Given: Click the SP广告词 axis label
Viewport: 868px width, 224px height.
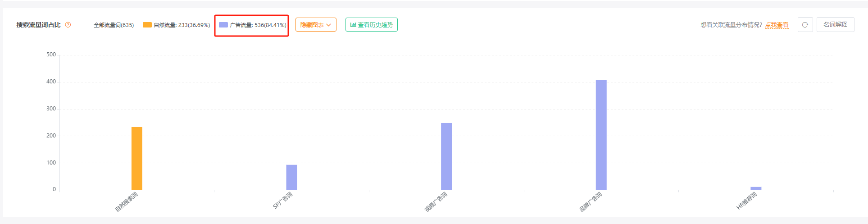Looking at the screenshot, I should click(x=283, y=201).
